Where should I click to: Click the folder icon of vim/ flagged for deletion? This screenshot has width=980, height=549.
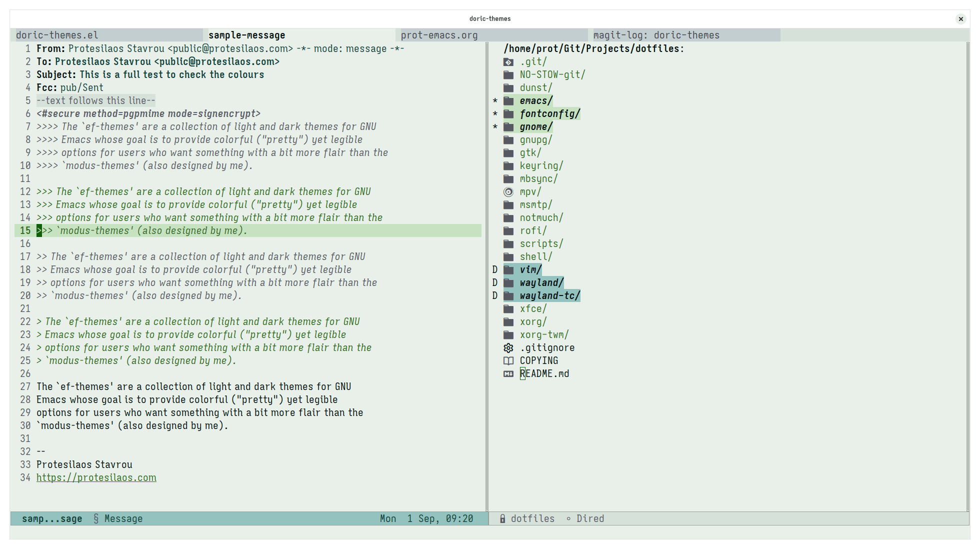(508, 270)
